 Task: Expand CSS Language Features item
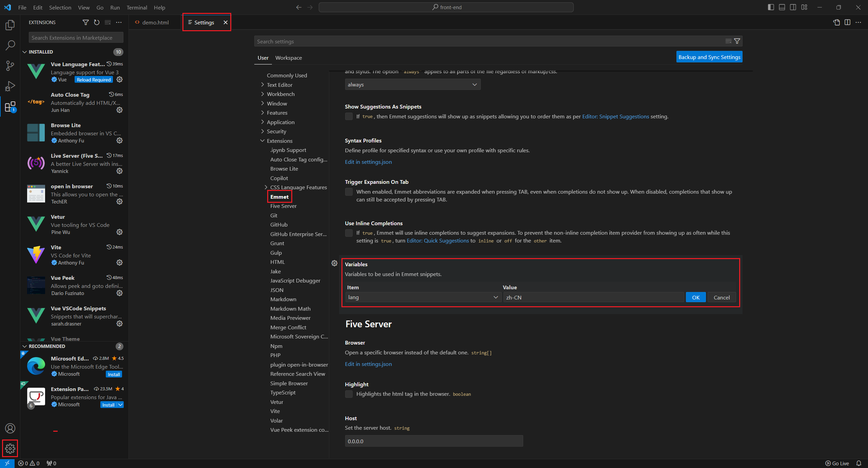266,187
